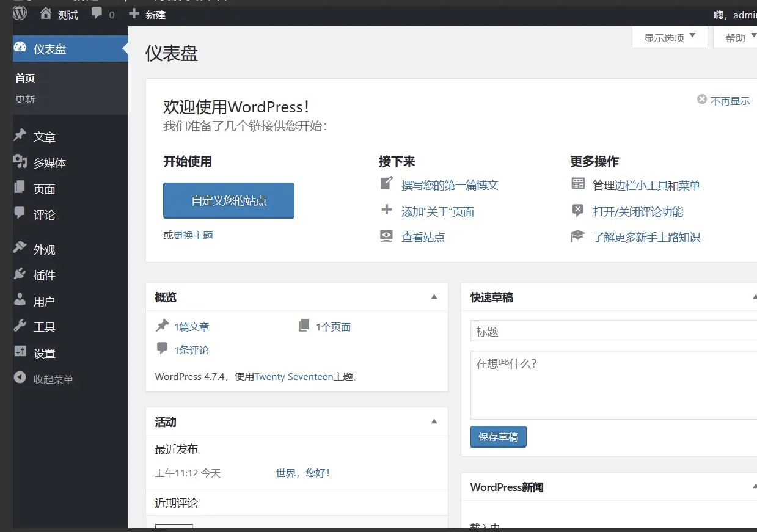
Task: Open the 帮助 dropdown tab
Action: click(736, 38)
